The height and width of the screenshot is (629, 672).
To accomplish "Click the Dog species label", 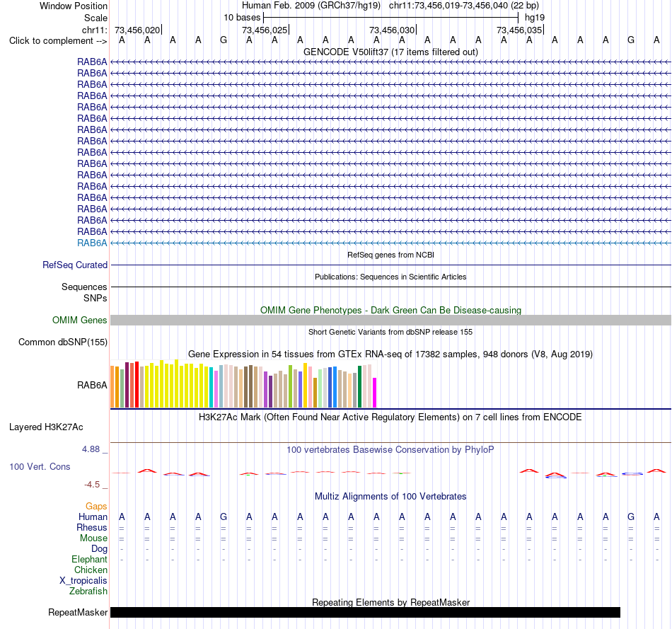I will tap(99, 549).
